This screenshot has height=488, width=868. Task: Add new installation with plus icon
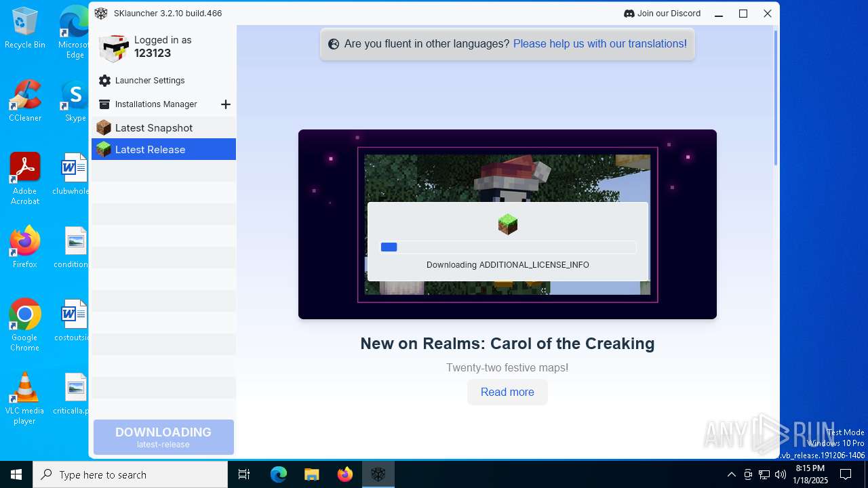tap(226, 104)
